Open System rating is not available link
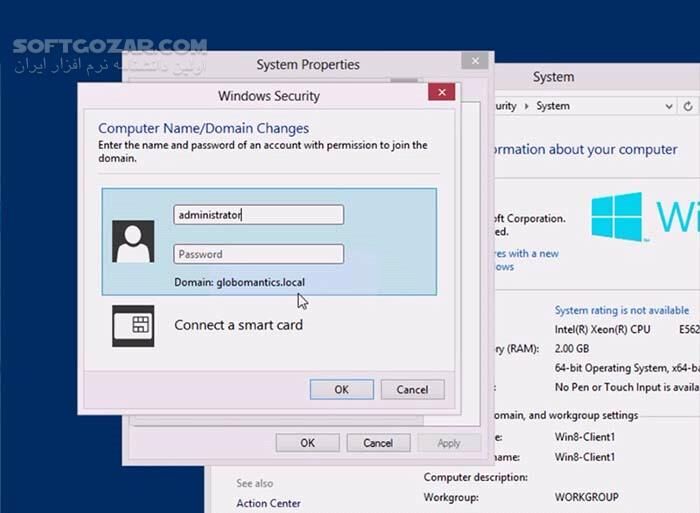The height and width of the screenshot is (513, 700). [x=622, y=310]
